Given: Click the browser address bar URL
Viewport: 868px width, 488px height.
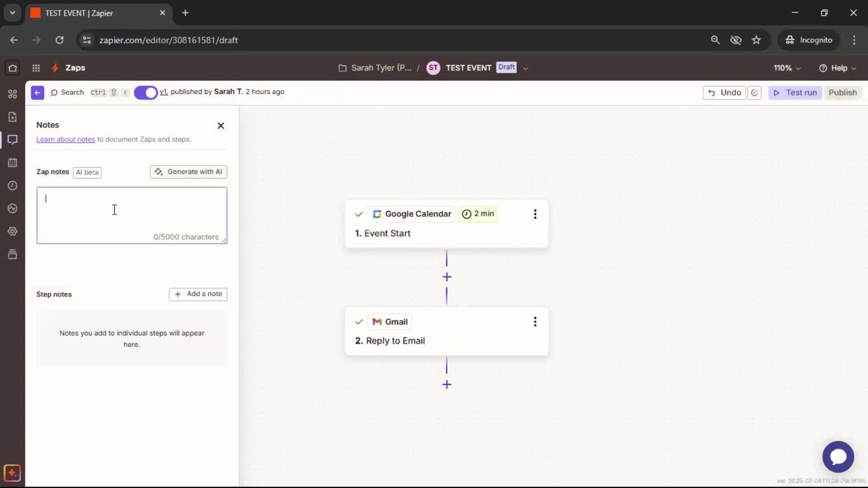Looking at the screenshot, I should tap(169, 40).
